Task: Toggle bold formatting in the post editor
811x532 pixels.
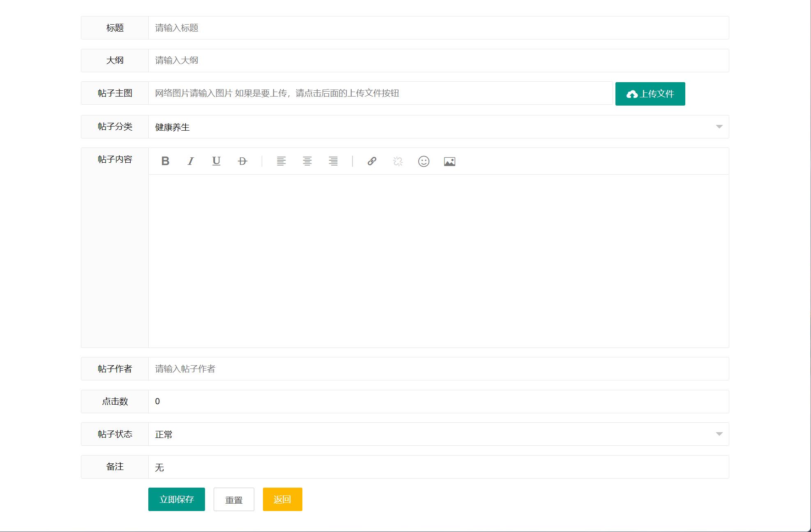Action: 165,161
